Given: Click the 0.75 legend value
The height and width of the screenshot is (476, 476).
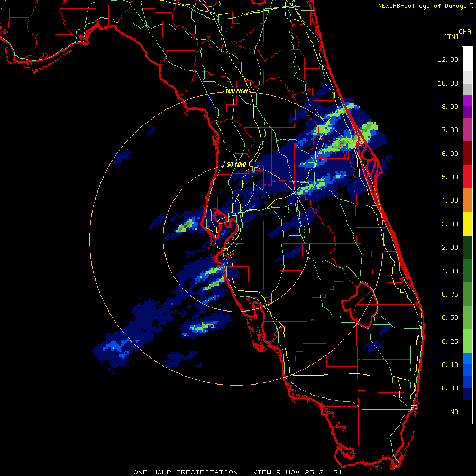Looking at the screenshot, I should (x=450, y=295).
